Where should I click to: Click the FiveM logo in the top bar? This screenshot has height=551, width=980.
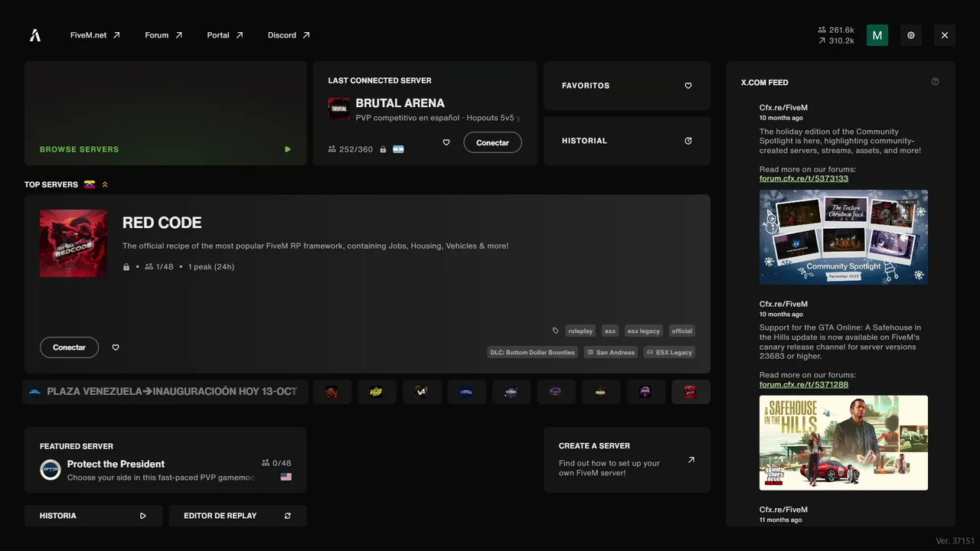(35, 35)
